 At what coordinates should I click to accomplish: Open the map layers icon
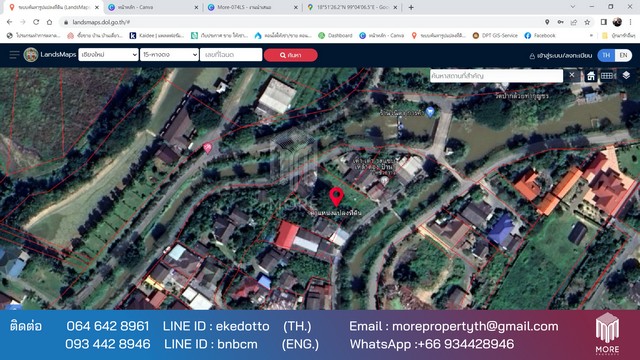(626, 76)
